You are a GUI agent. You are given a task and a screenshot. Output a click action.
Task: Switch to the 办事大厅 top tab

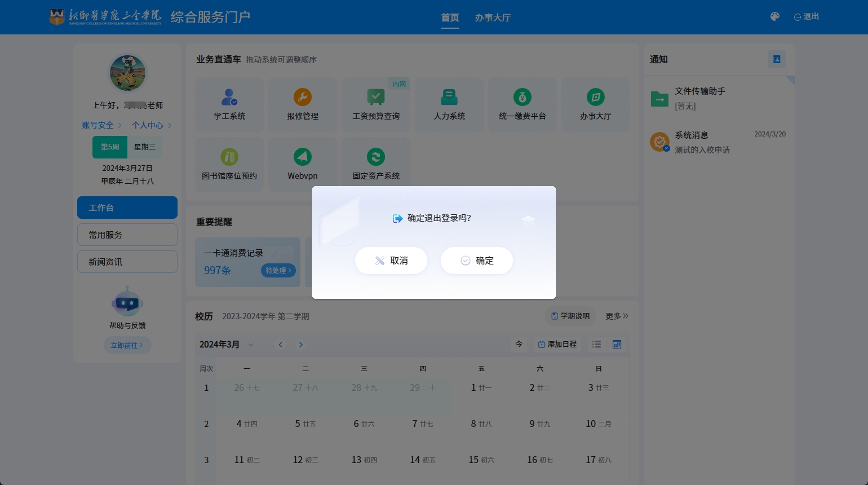[x=493, y=17]
